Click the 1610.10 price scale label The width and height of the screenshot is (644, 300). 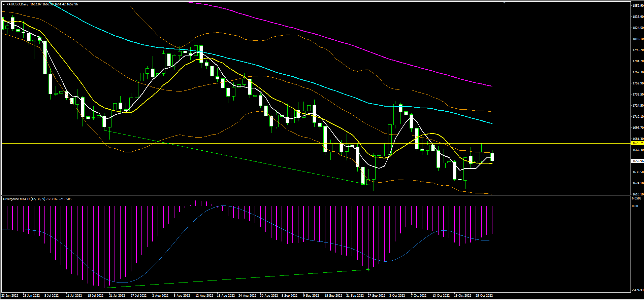[638, 194]
